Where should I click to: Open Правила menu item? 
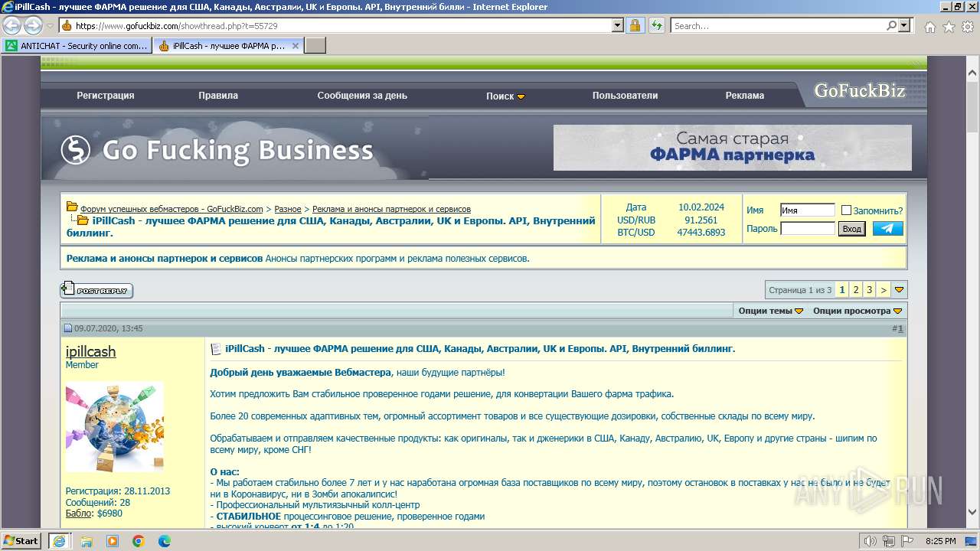click(x=218, y=96)
